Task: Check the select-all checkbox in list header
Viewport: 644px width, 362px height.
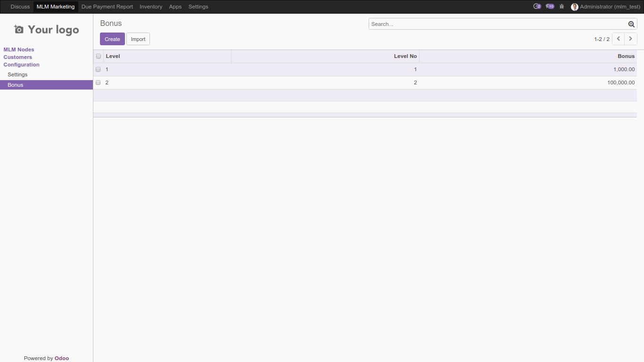Action: click(99, 56)
